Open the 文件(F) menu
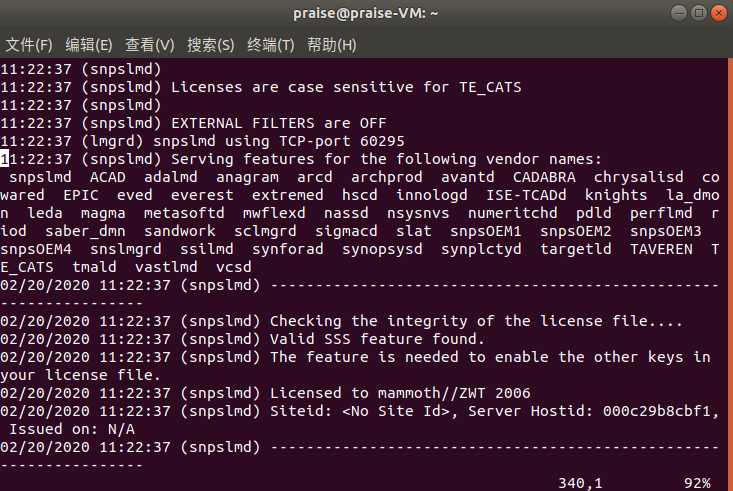 29,45
